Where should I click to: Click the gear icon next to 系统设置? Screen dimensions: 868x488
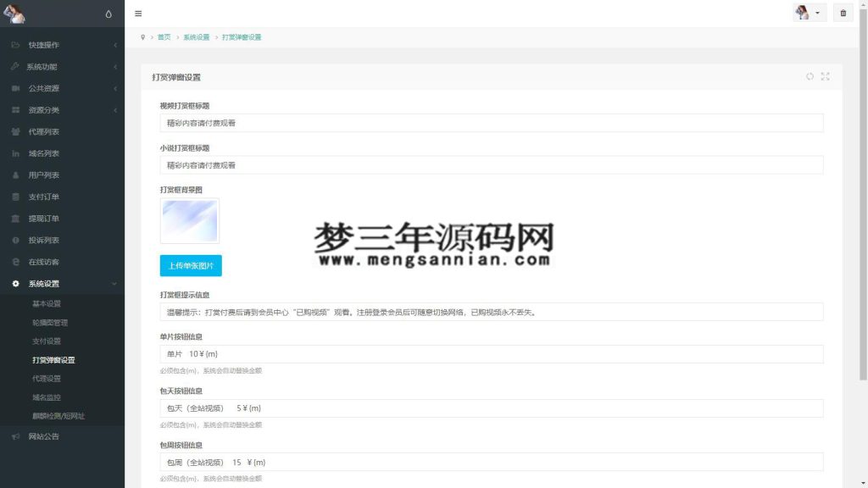tap(13, 284)
